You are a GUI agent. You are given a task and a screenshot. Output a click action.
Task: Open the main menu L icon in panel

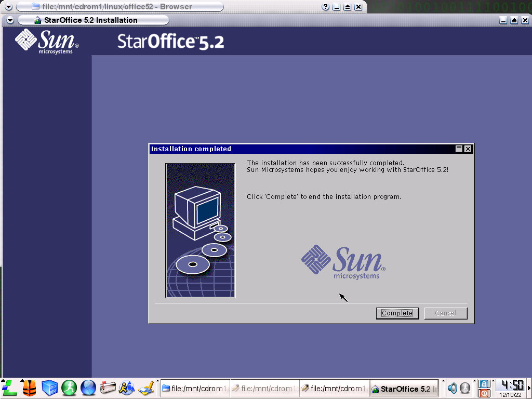coord(9,388)
